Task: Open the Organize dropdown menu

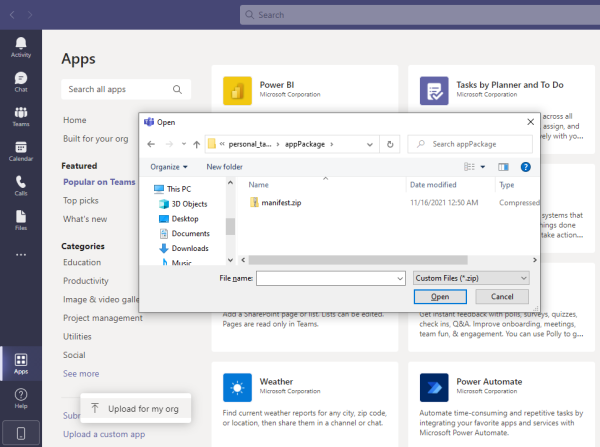Action: coord(169,167)
